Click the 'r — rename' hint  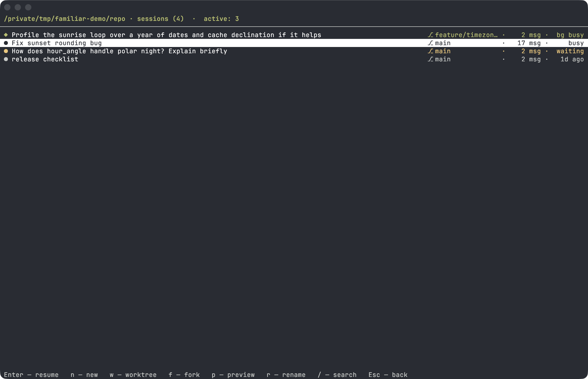point(286,375)
